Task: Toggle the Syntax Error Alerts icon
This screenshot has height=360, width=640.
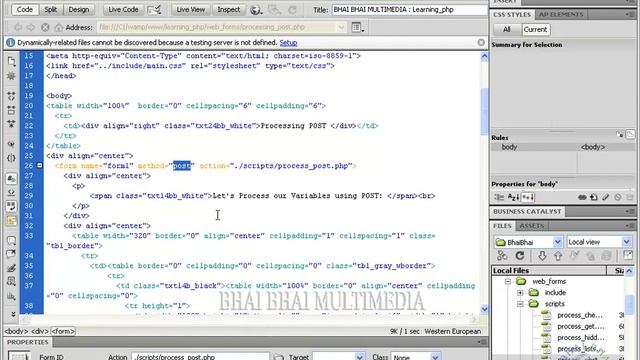Action: click(11, 220)
